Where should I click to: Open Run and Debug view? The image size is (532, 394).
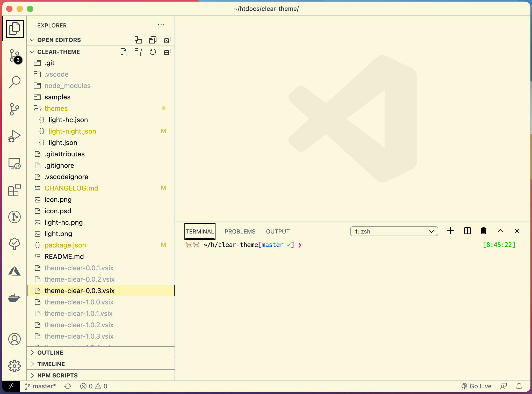(15, 136)
